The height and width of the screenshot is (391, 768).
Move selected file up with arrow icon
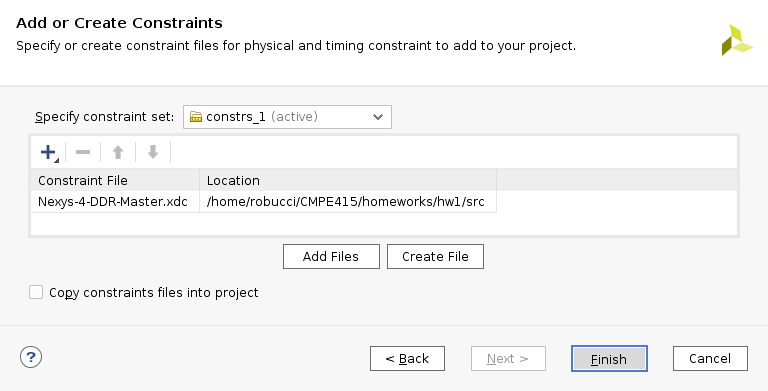pos(118,152)
